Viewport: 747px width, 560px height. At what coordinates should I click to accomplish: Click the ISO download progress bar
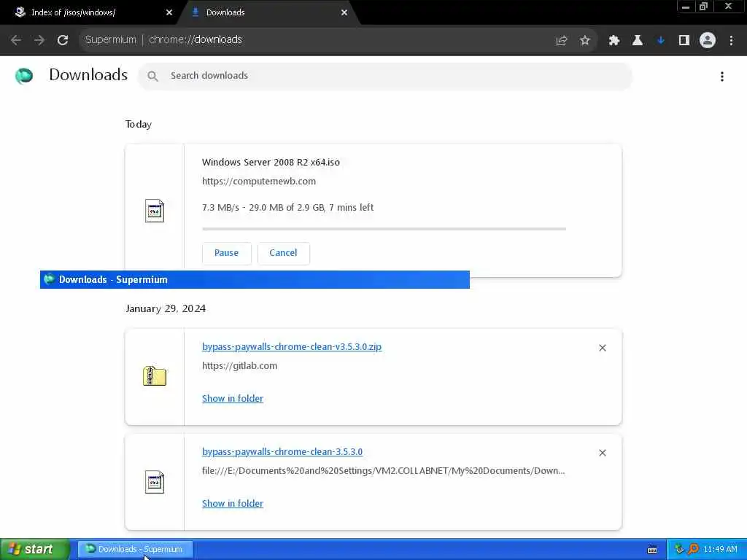point(384,229)
